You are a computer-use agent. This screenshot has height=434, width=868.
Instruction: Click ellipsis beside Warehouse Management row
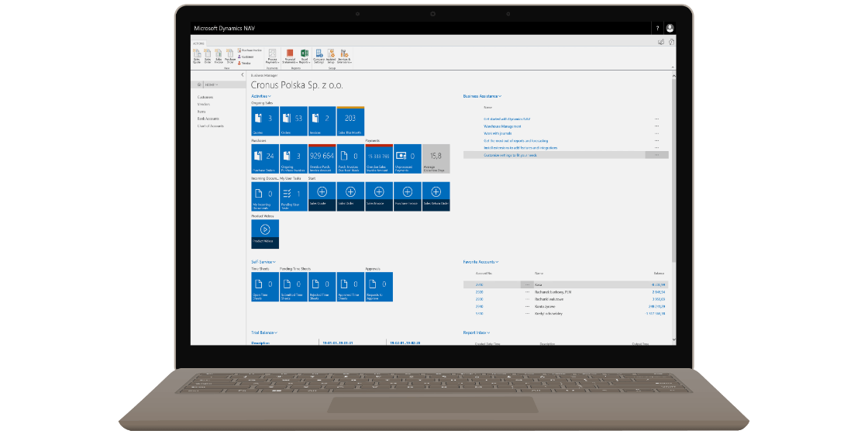coord(656,126)
